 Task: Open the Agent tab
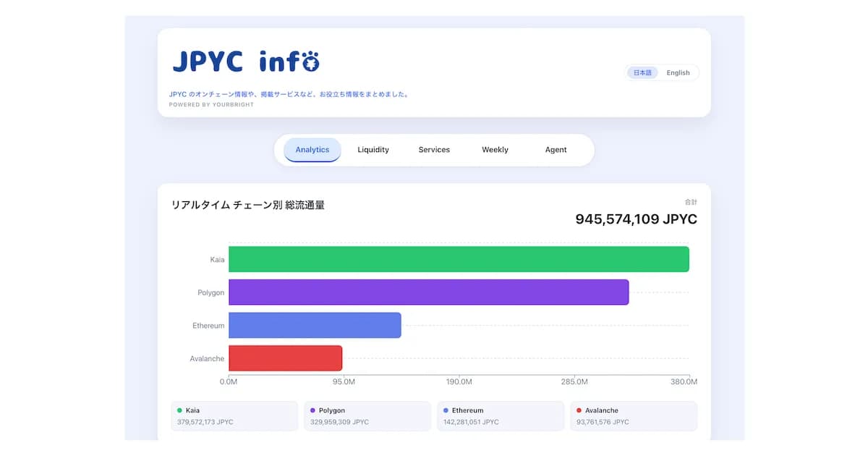tap(556, 150)
